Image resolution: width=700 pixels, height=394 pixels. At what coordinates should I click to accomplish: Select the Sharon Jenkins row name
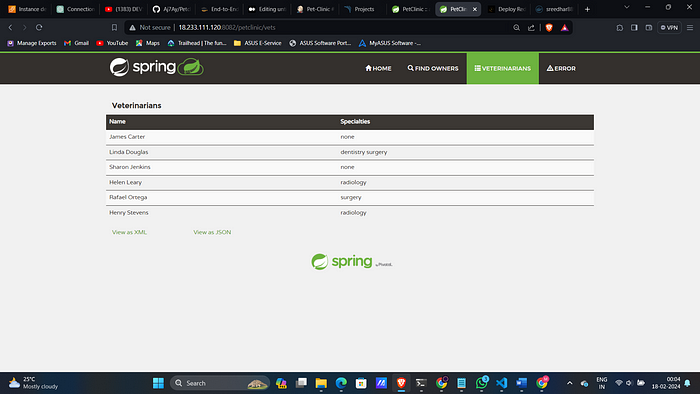tap(130, 167)
